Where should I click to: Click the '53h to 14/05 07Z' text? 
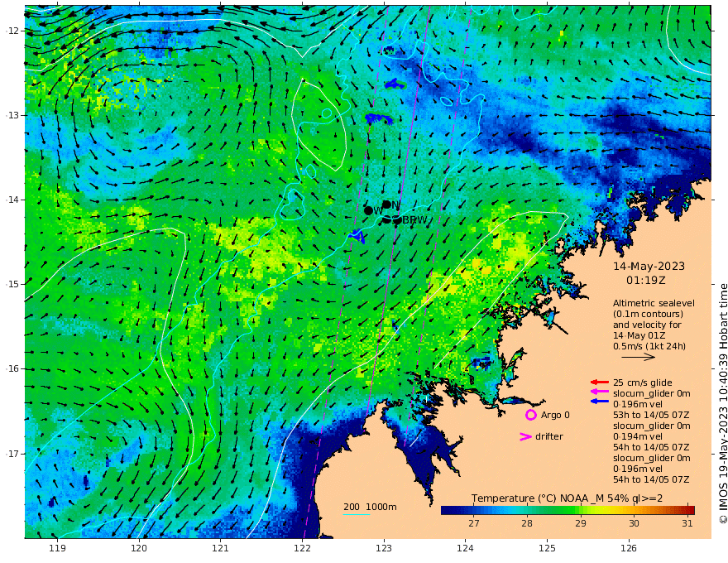coord(651,415)
